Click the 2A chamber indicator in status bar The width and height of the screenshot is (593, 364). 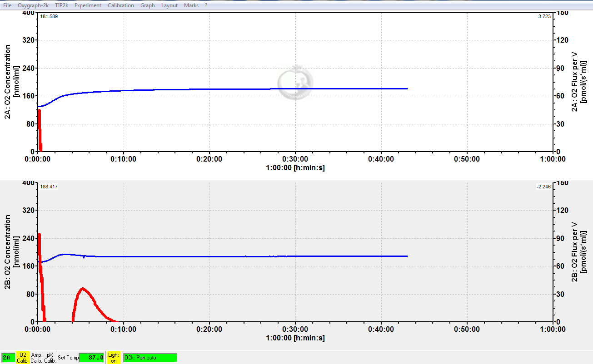pyautogui.click(x=8, y=358)
